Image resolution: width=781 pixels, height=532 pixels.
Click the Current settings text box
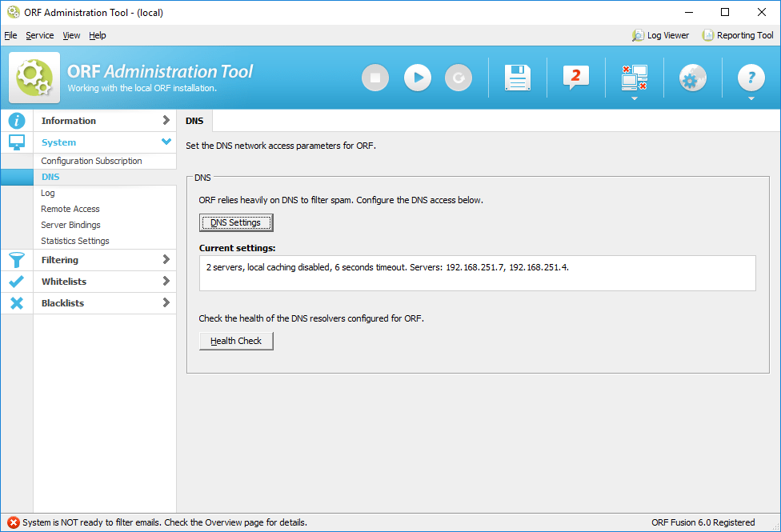(x=477, y=273)
